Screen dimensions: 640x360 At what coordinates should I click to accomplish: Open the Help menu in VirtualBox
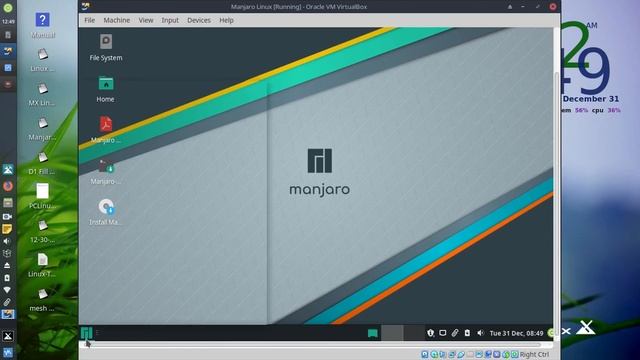(226, 20)
